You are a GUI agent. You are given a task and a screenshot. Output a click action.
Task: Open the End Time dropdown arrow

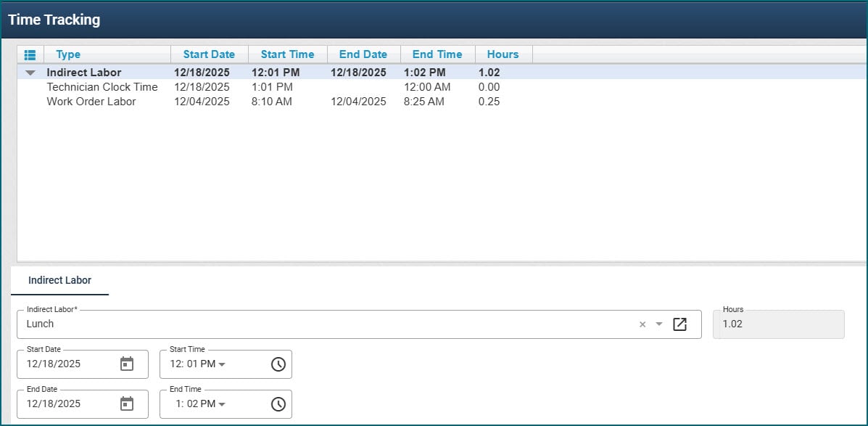(222, 404)
